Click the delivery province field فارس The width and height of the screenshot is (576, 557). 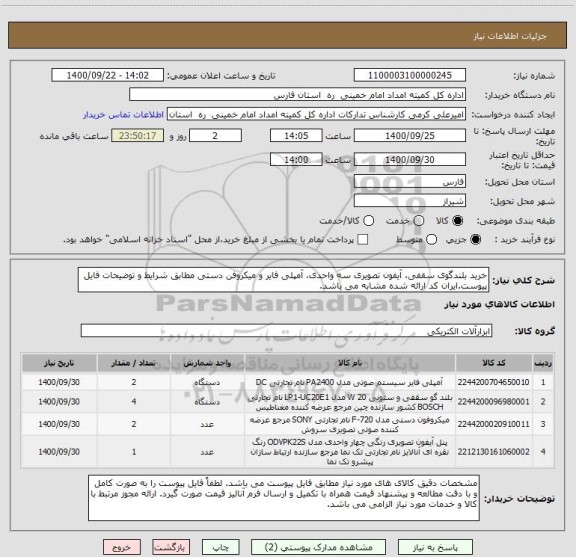[x=410, y=182]
